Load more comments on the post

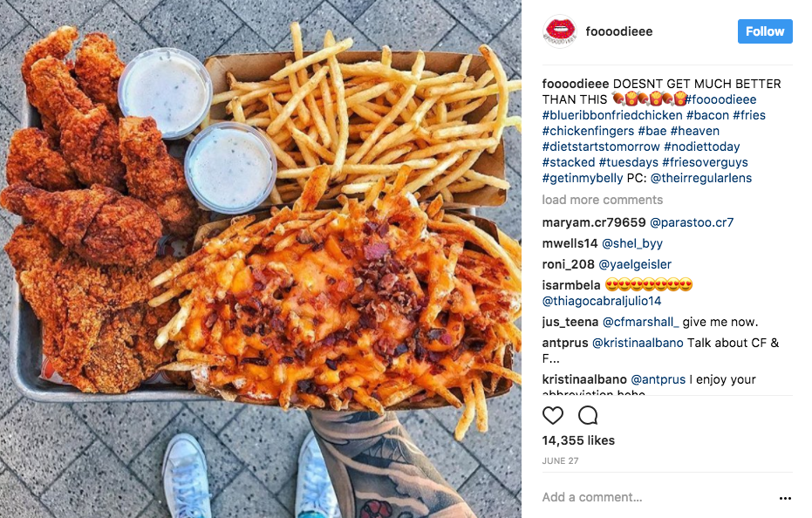point(603,200)
